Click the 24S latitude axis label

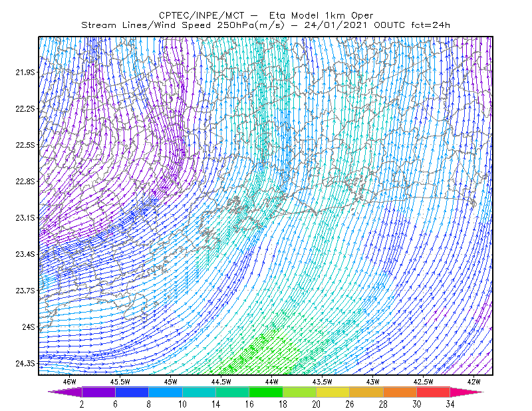[29, 327]
